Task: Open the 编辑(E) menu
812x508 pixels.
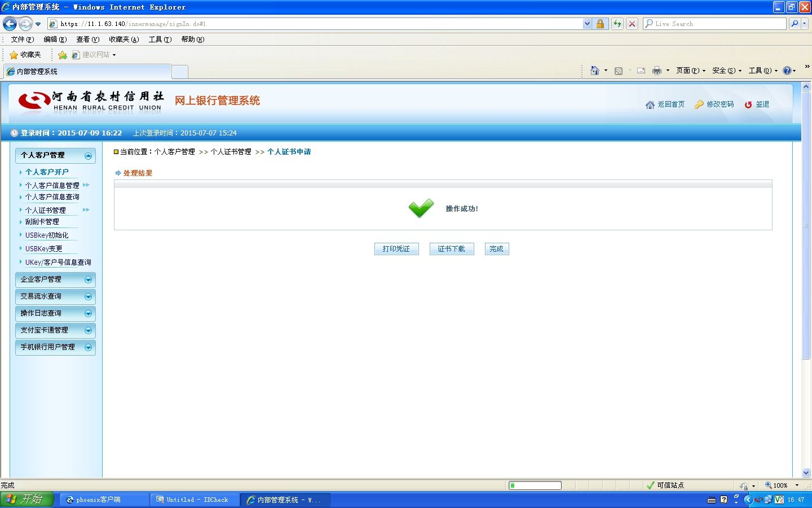Action: click(x=55, y=40)
